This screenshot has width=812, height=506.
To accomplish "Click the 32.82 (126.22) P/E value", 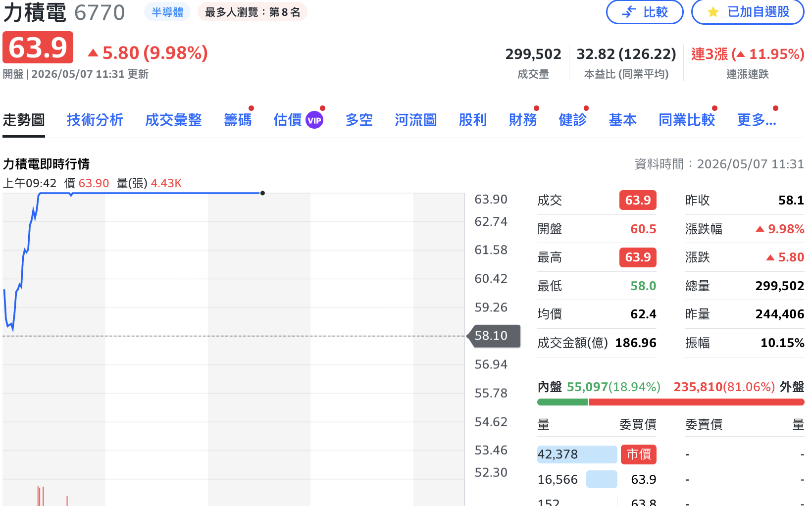I will tap(626, 54).
